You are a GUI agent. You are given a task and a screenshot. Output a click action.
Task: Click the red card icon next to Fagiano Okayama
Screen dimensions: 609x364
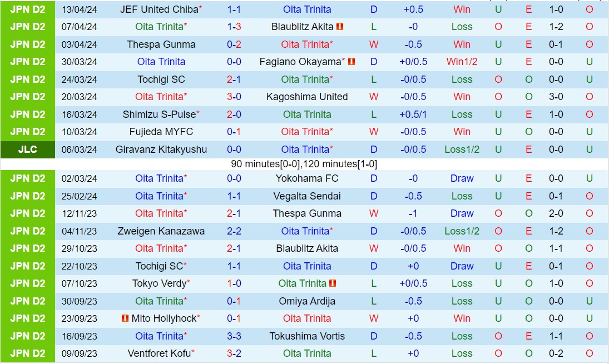pos(351,62)
